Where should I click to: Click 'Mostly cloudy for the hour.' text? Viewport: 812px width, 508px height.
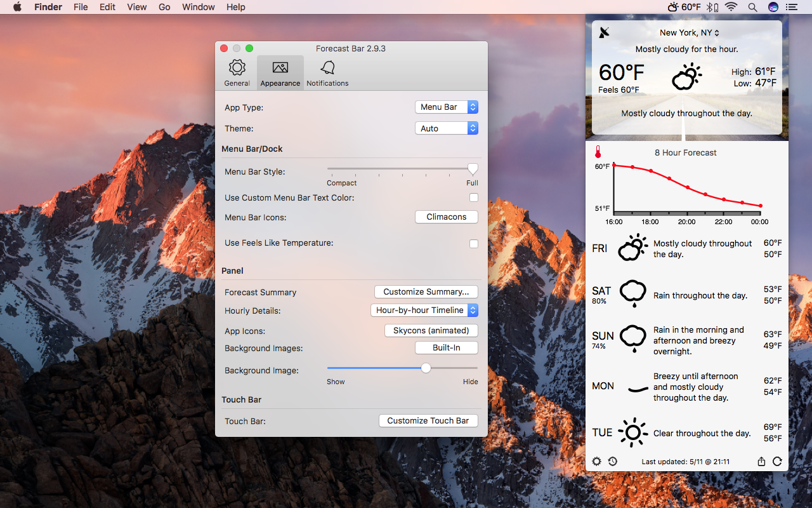tap(686, 50)
